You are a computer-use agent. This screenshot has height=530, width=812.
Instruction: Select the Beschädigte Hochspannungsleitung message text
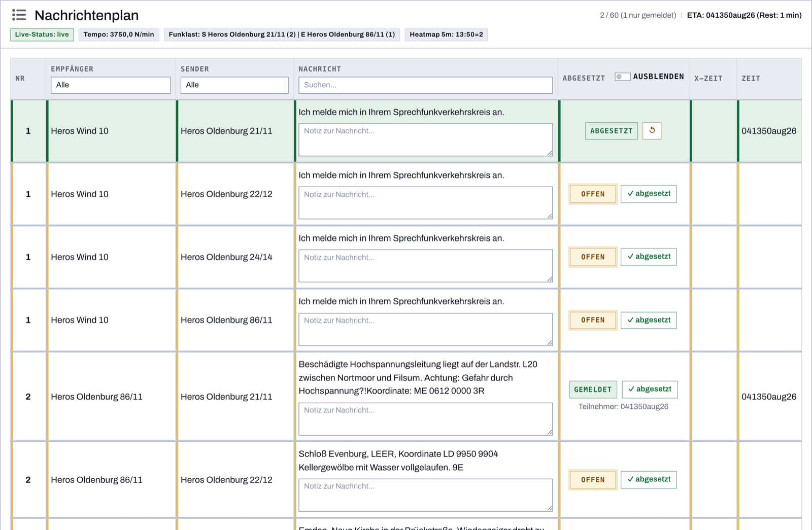click(x=418, y=378)
